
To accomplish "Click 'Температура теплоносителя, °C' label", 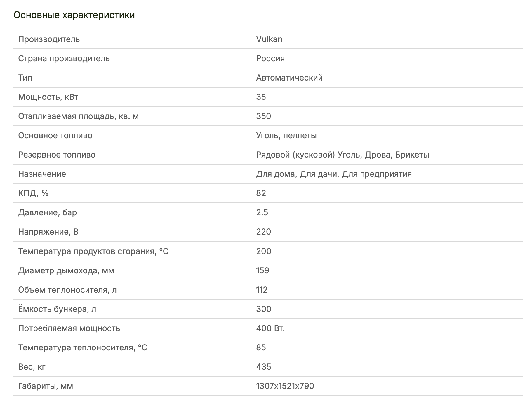I will pyautogui.click(x=83, y=347).
